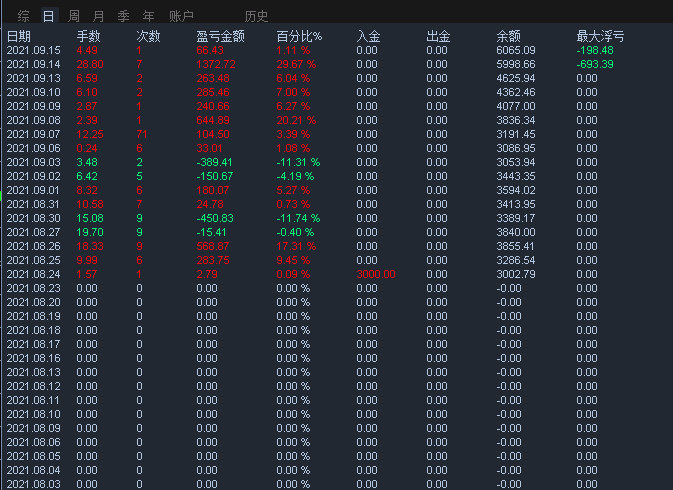Image resolution: width=673 pixels, height=490 pixels.
Task: Sort by the 出金 column header
Action: coord(438,36)
